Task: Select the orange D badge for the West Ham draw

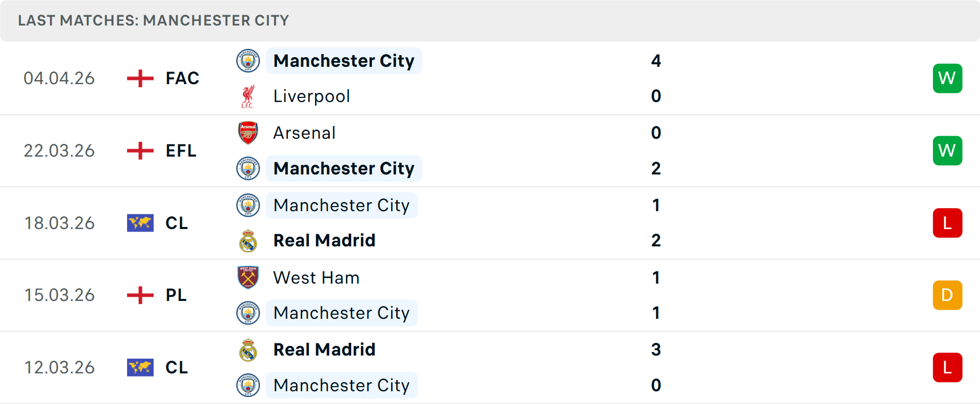Action: tap(947, 295)
